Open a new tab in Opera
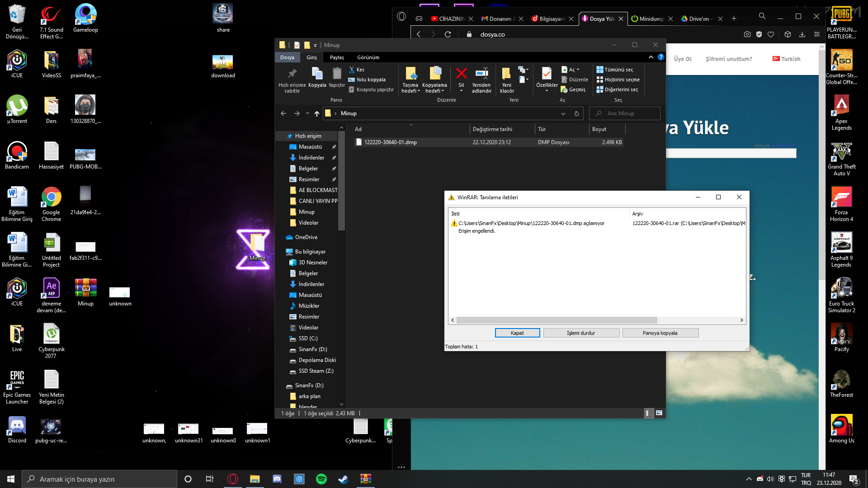 pos(734,19)
